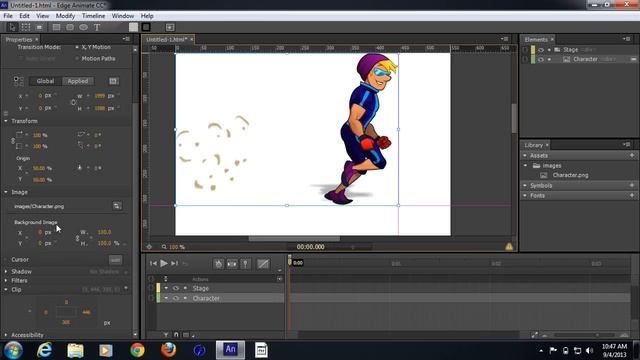Select the Selection arrow tool
640x360 pixels.
click(x=12, y=27)
